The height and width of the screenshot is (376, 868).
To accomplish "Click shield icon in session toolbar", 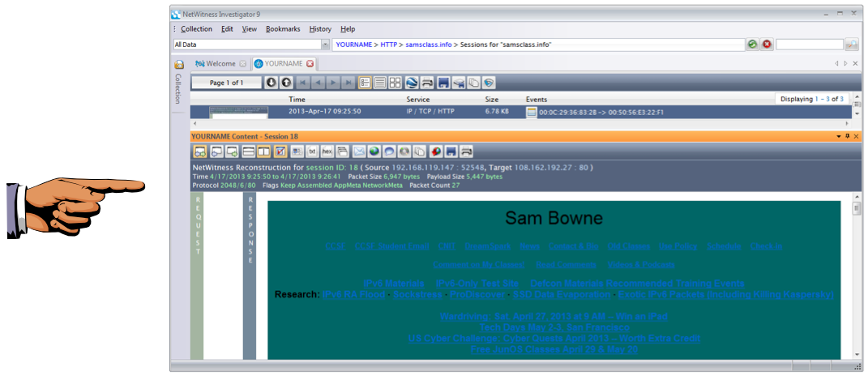I will [x=488, y=83].
